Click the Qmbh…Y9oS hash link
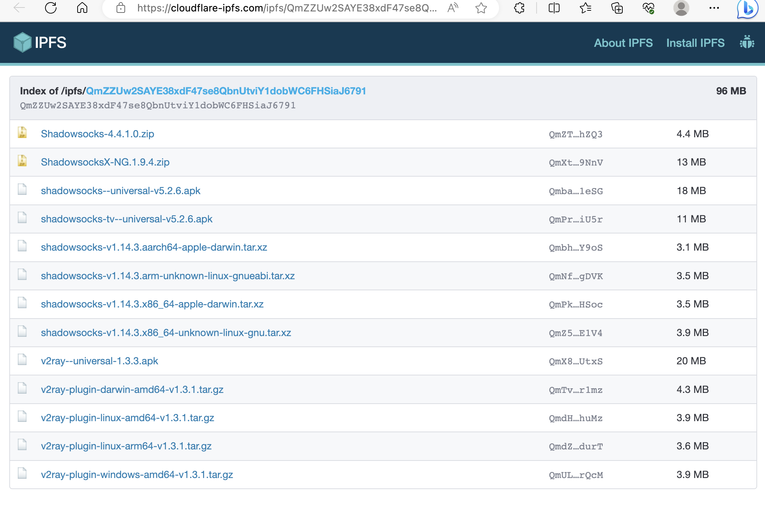 (x=576, y=247)
